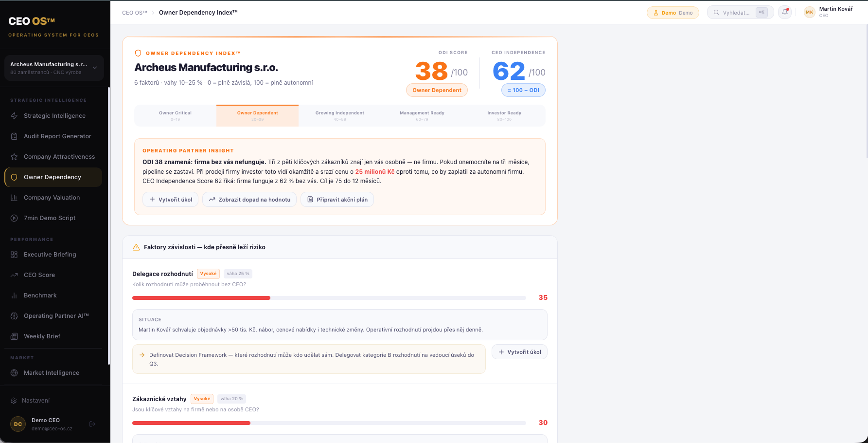Click the Zákaznické vztahy progress bar
The width and height of the screenshot is (868, 443).
pyautogui.click(x=329, y=423)
